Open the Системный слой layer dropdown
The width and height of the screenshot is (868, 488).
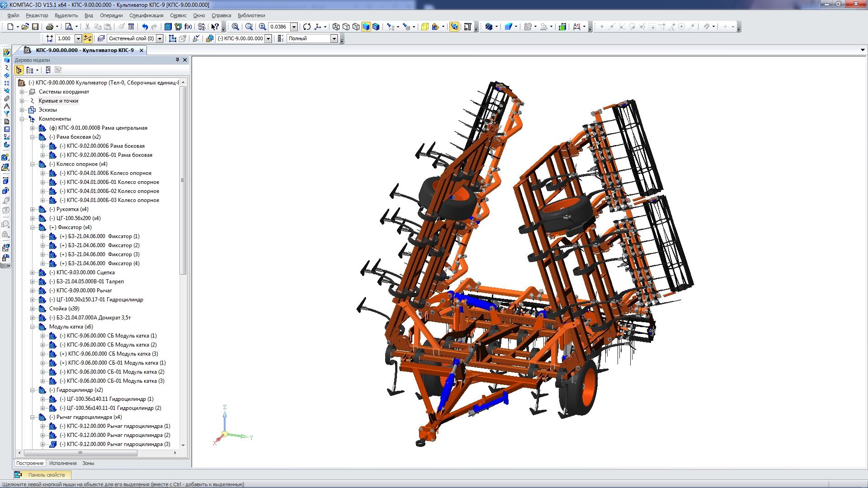[x=160, y=38]
